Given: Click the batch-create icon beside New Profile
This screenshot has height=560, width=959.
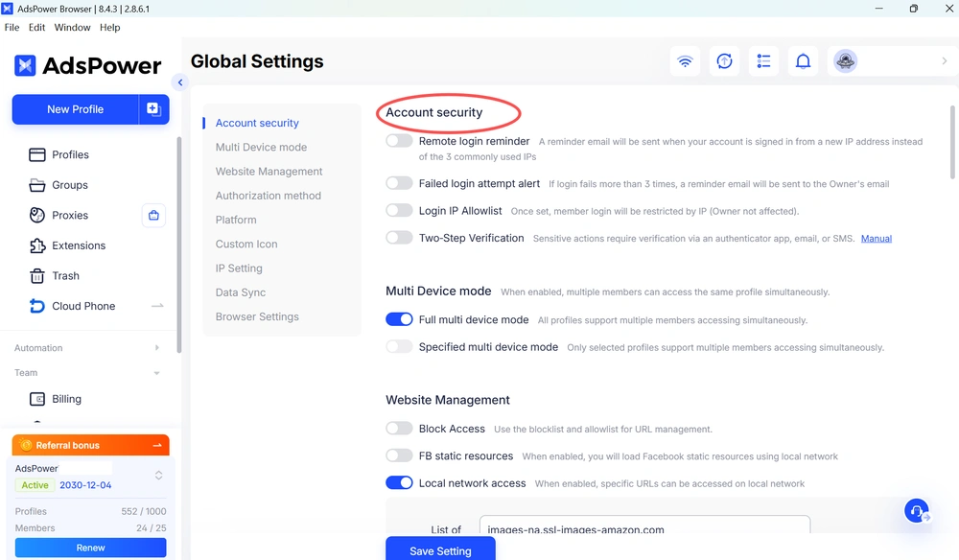Looking at the screenshot, I should click(153, 109).
